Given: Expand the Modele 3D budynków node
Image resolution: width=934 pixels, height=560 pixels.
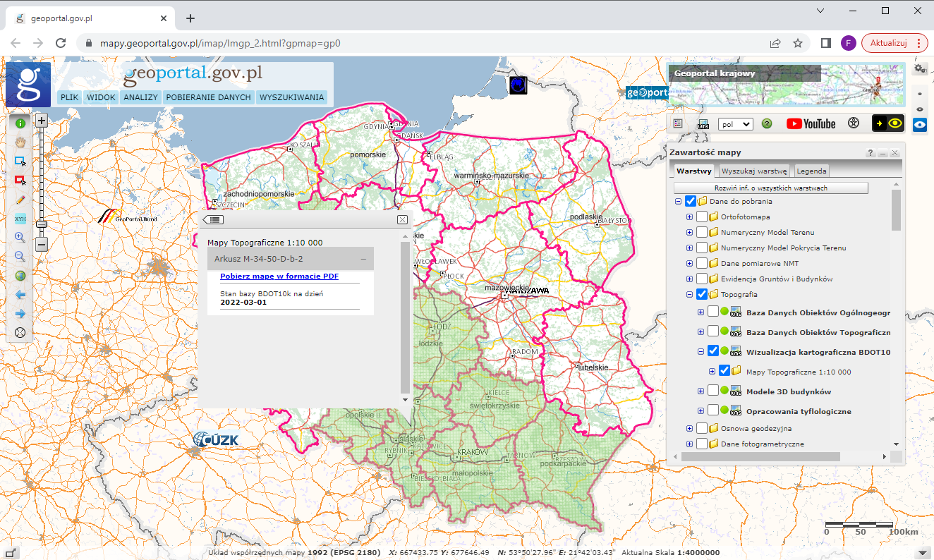Looking at the screenshot, I should pos(700,391).
